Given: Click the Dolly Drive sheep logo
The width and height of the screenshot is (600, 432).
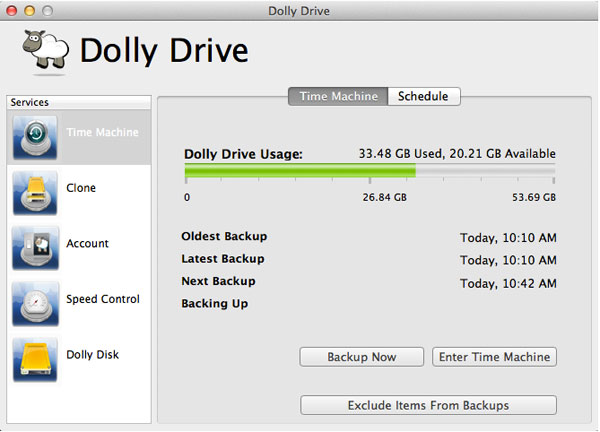Looking at the screenshot, I should tap(44, 49).
